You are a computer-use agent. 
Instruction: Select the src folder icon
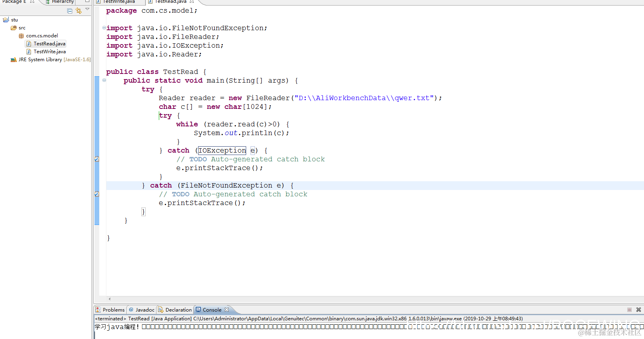tap(13, 28)
